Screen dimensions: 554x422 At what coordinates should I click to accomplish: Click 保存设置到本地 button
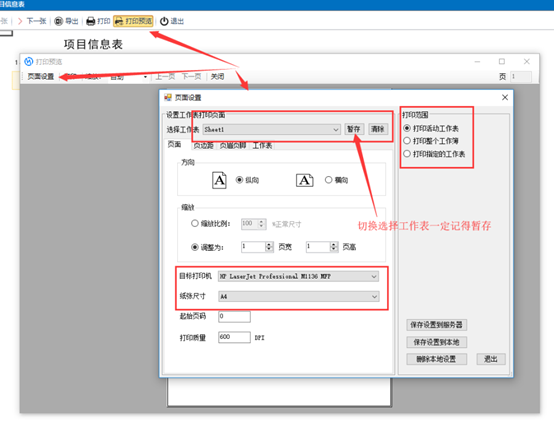click(x=436, y=342)
